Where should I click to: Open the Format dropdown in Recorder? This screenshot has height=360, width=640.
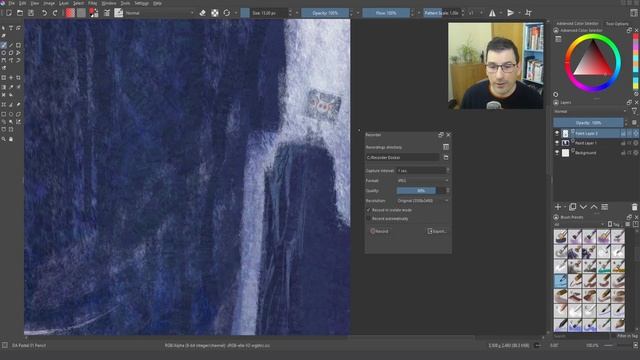click(x=423, y=180)
